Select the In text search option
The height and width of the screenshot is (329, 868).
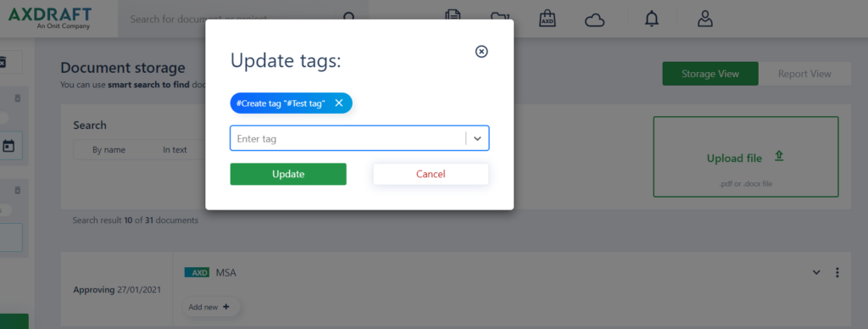[x=175, y=149]
